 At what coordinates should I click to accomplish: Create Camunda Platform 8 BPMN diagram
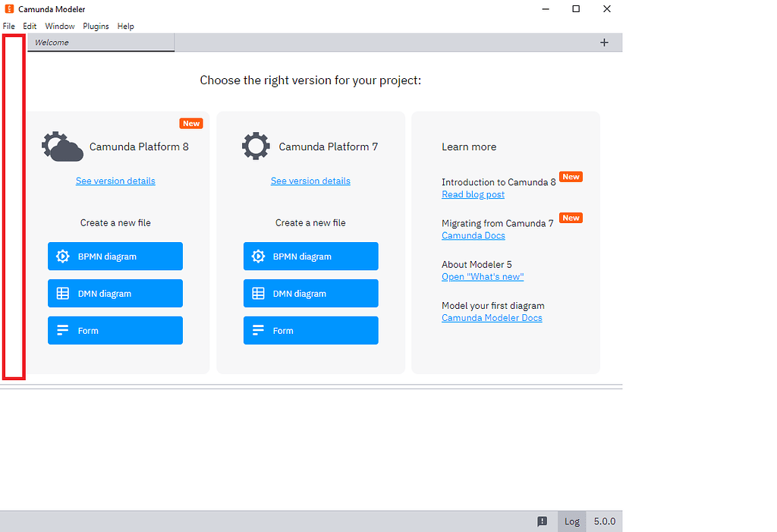(x=115, y=257)
